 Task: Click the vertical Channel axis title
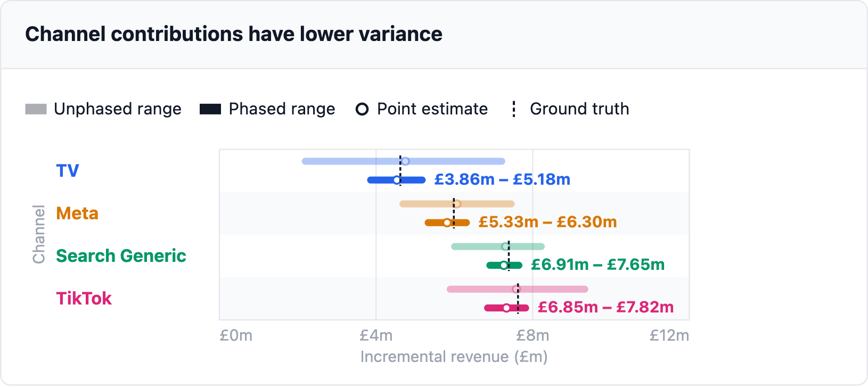tap(39, 234)
